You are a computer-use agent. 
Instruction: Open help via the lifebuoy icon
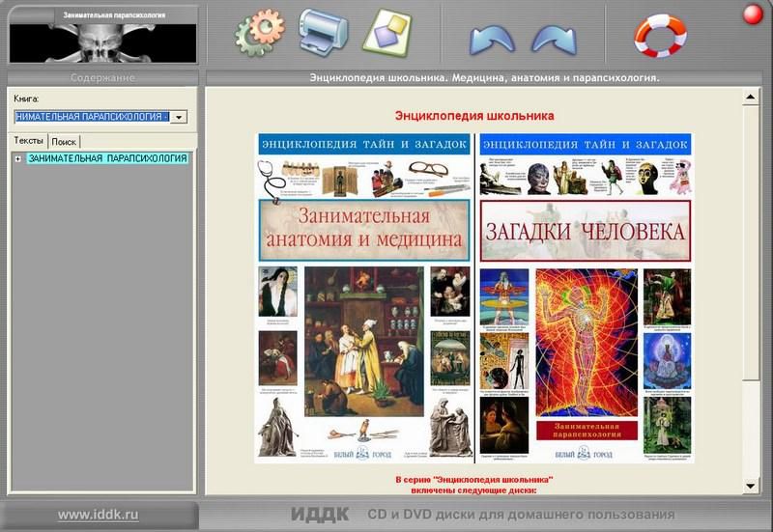coord(660,33)
